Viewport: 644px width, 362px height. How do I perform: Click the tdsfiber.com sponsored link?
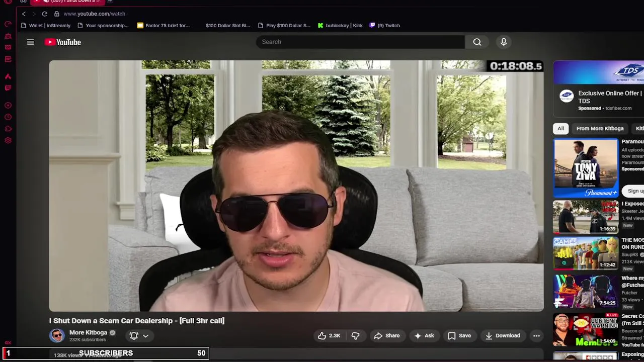618,108
